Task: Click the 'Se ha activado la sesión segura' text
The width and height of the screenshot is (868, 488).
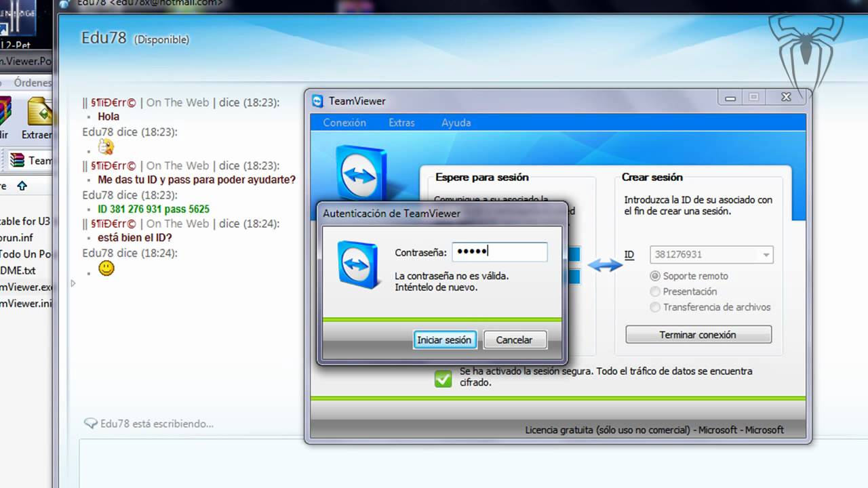Action: tap(606, 377)
